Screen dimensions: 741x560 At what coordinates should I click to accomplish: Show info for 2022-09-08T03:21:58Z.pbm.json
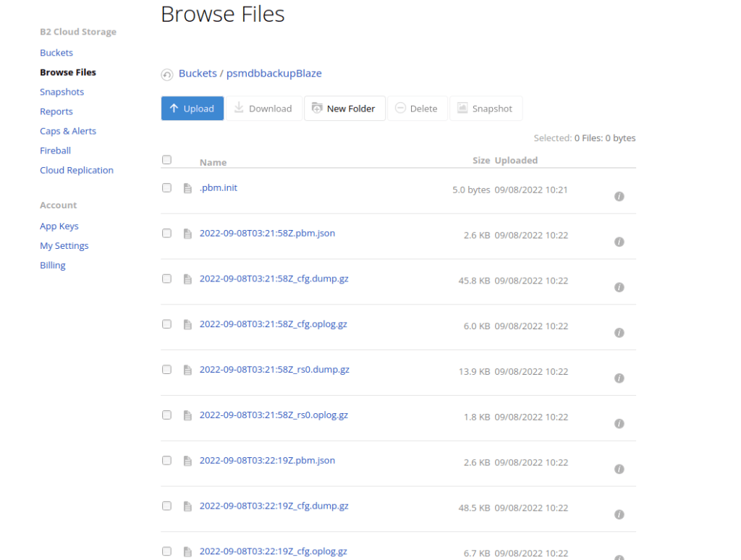[x=619, y=242]
